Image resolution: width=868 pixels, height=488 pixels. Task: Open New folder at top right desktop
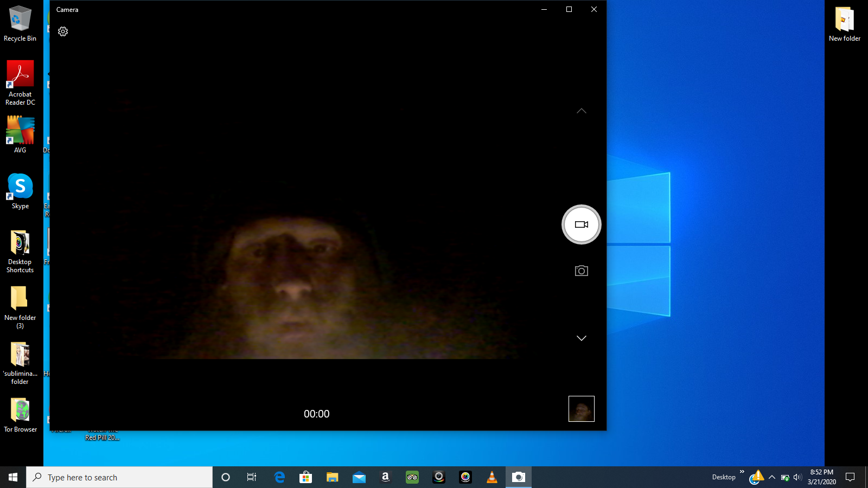pos(844,24)
